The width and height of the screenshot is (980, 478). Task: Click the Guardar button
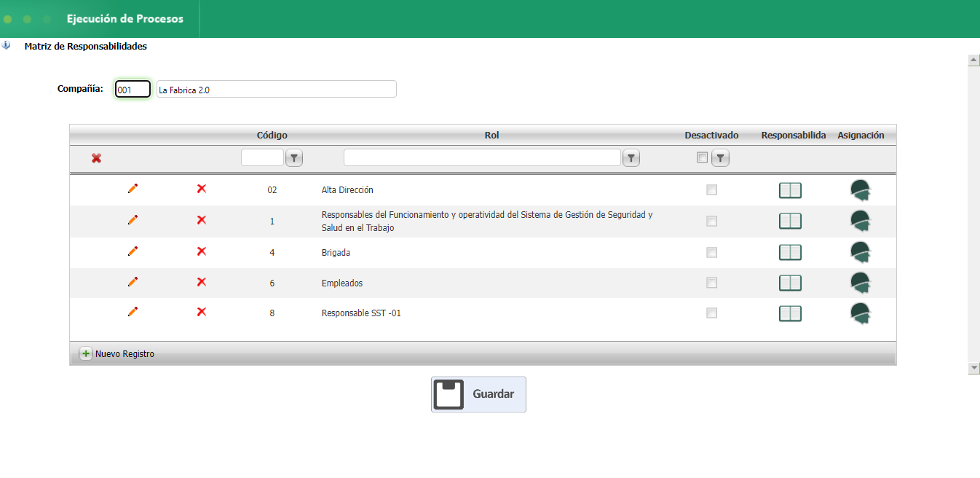478,394
